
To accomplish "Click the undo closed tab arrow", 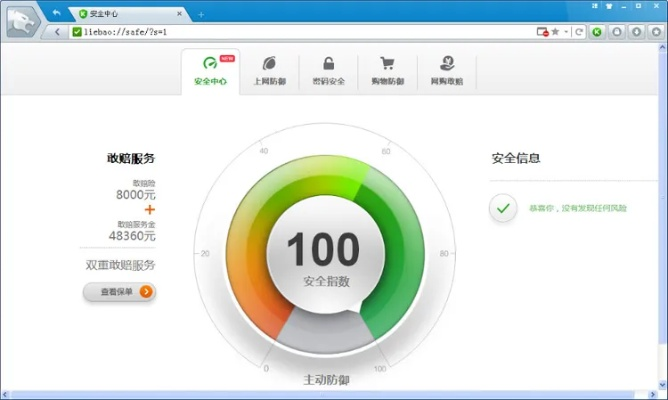I will tap(57, 13).
